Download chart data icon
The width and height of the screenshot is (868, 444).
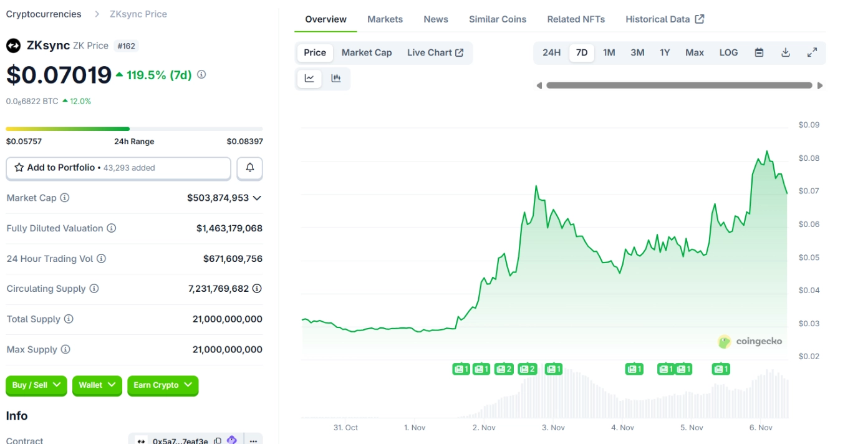click(x=786, y=53)
